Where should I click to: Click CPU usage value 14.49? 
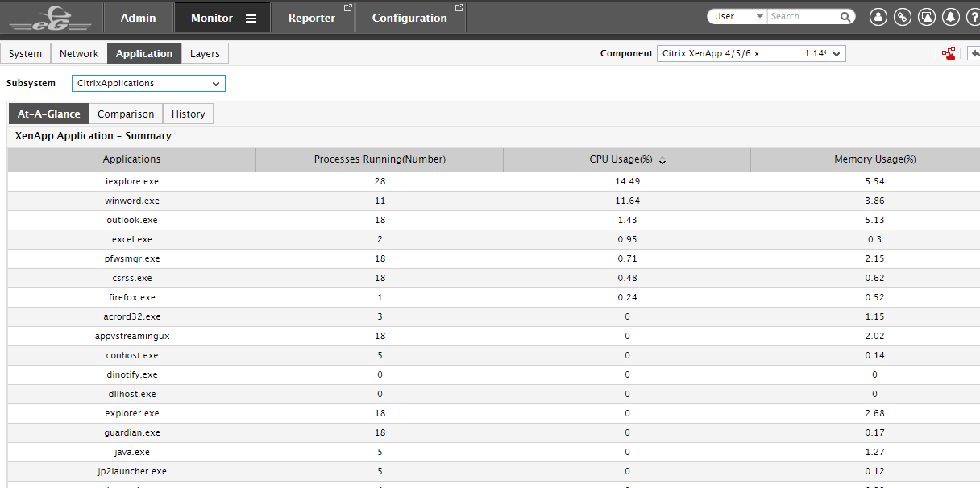point(627,181)
